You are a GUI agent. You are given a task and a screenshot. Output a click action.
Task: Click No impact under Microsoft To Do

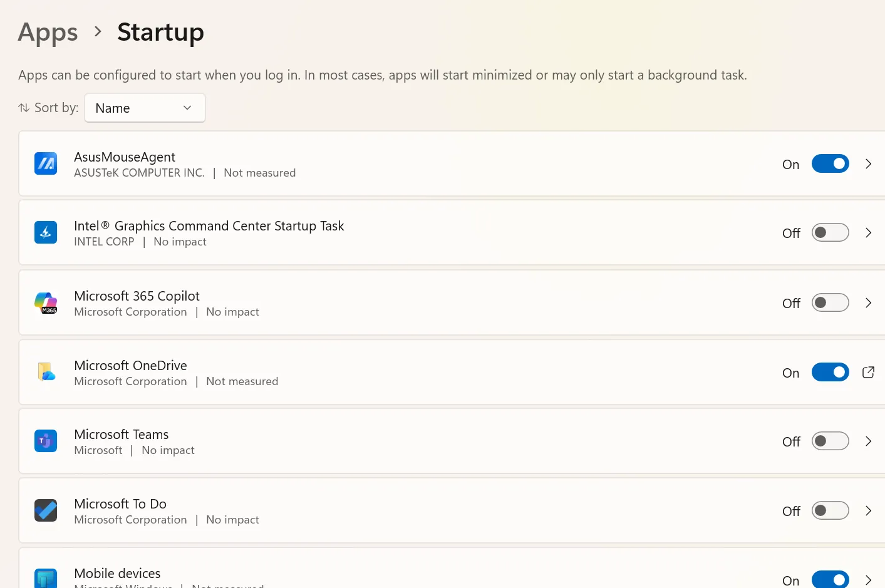tap(232, 520)
